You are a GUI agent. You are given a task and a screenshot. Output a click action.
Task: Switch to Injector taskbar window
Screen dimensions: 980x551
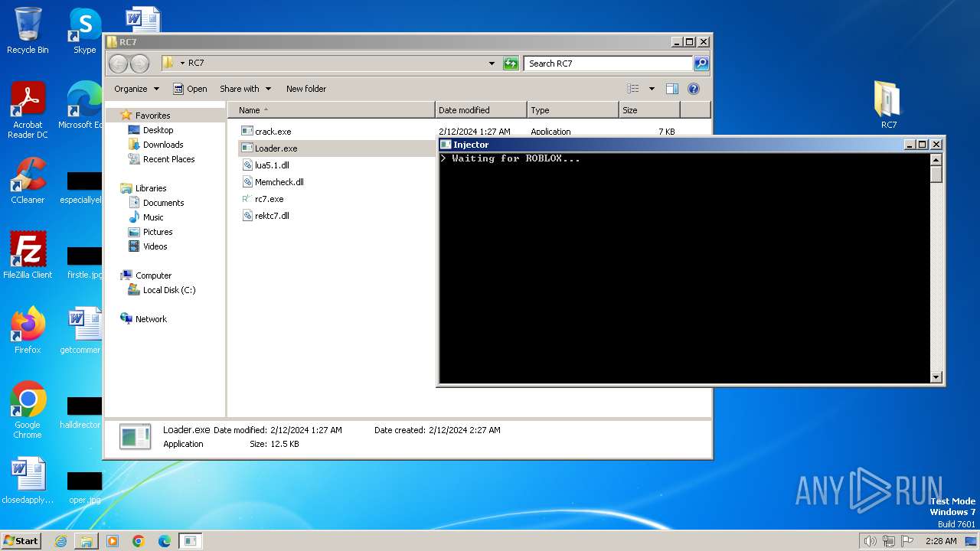pyautogui.click(x=191, y=541)
